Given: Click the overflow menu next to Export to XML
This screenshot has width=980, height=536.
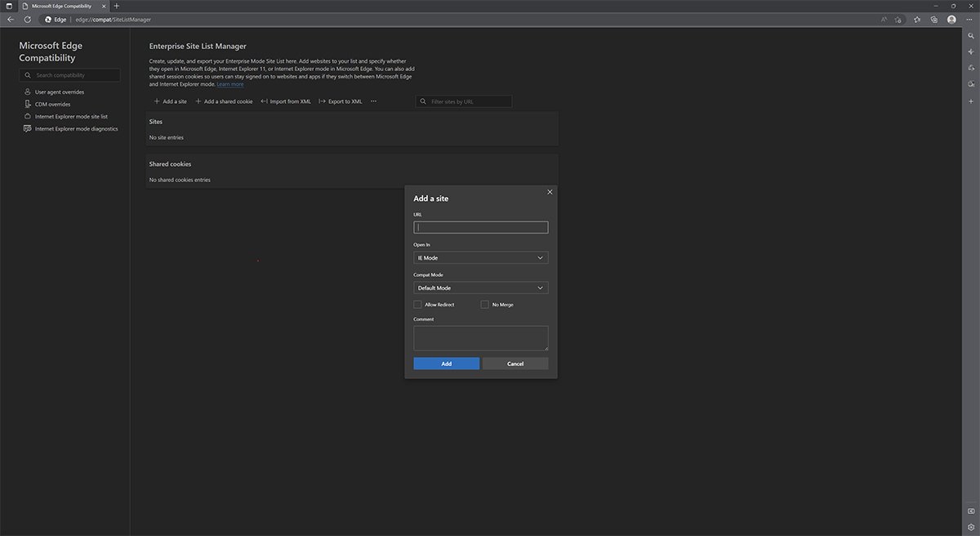Looking at the screenshot, I should tap(373, 100).
